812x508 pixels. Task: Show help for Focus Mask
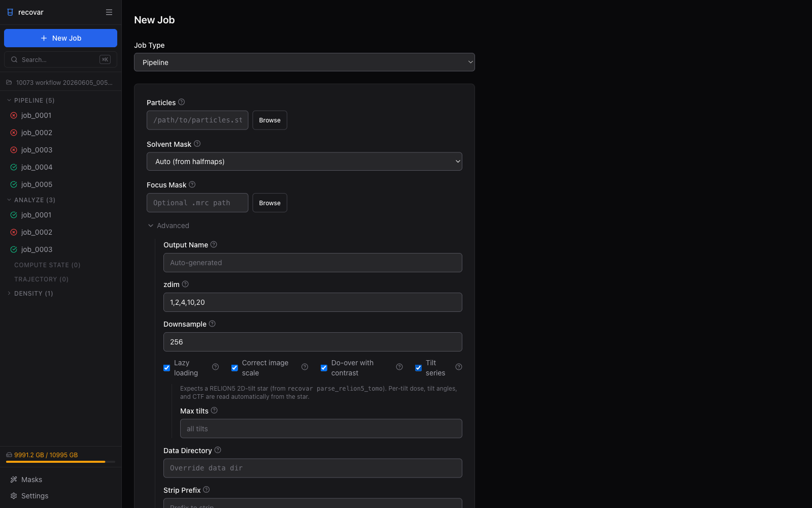[x=192, y=184]
